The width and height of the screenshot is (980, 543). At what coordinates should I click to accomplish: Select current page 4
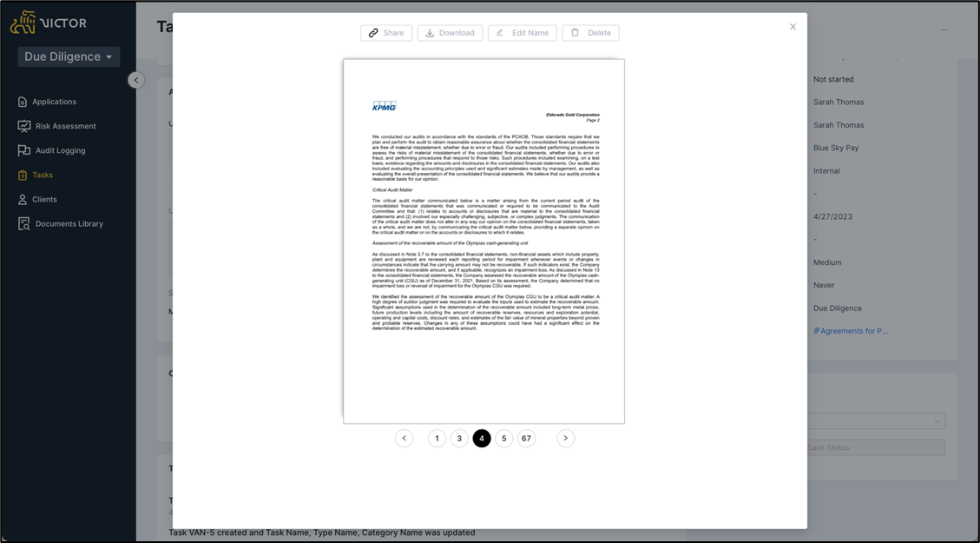pos(482,439)
